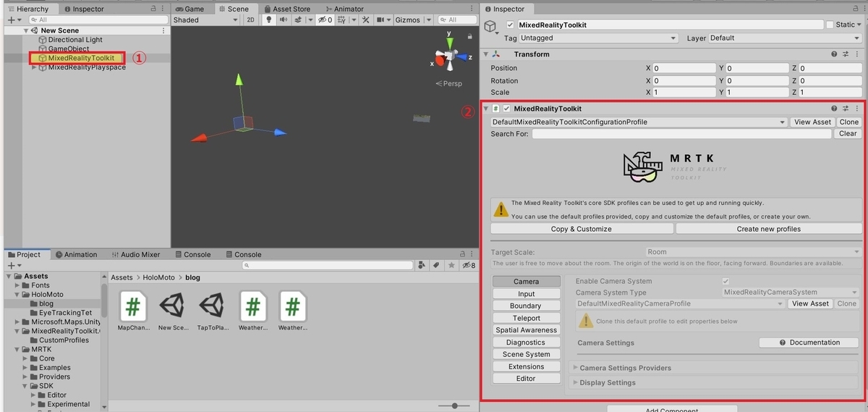Open Camera System Type dropdown
This screenshot has width=868, height=412.
coord(791,293)
